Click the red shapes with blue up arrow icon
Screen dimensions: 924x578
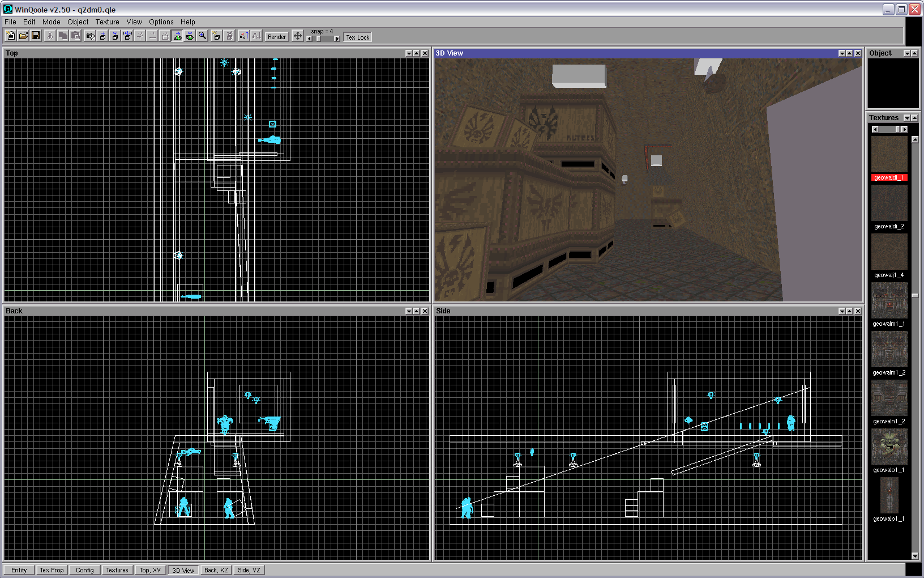(x=243, y=36)
